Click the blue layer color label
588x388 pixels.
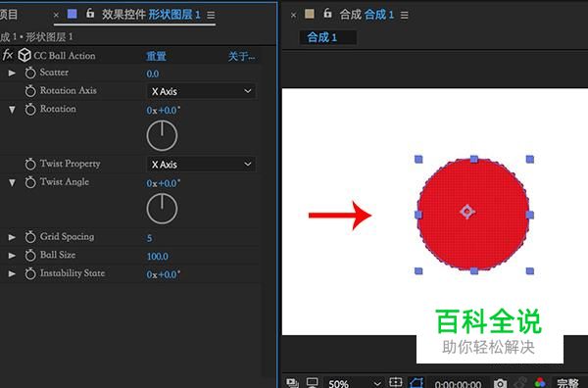(72, 14)
